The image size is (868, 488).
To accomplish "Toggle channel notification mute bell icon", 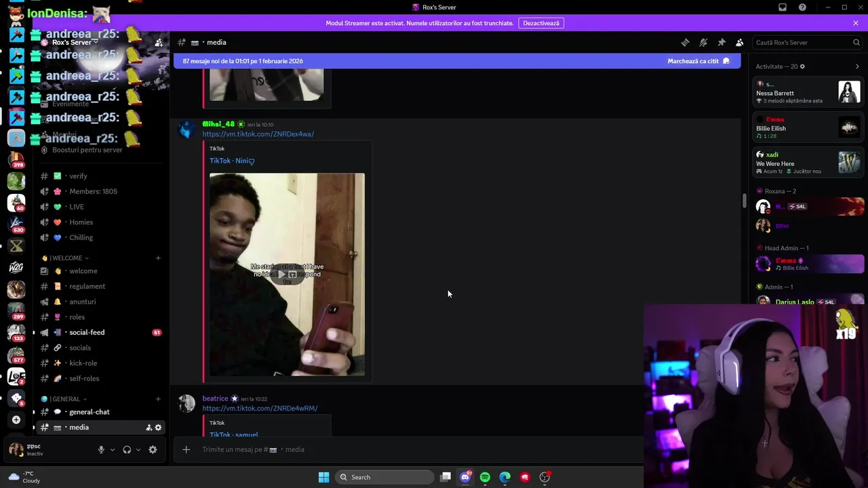I will click(703, 42).
